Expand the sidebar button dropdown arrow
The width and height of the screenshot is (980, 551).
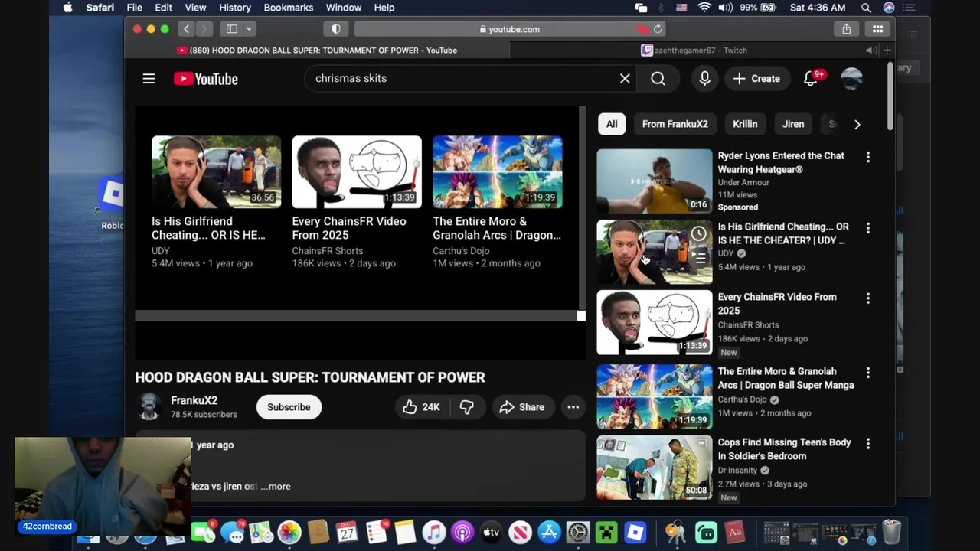[x=249, y=29]
